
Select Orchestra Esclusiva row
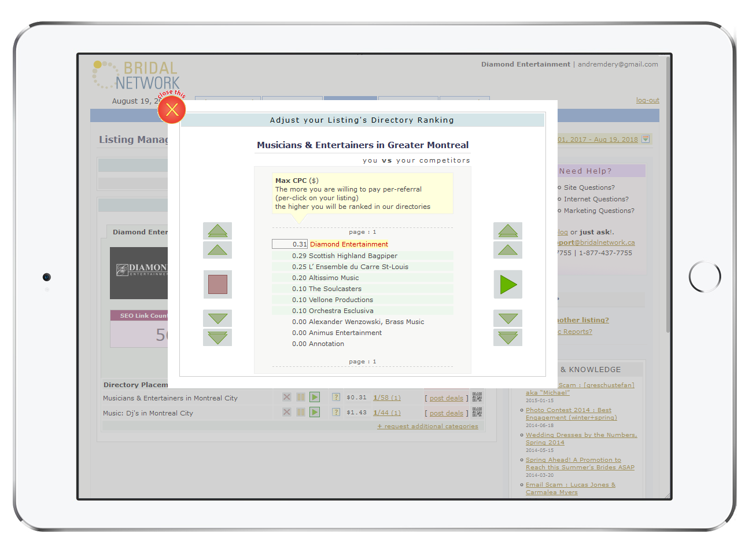click(363, 311)
